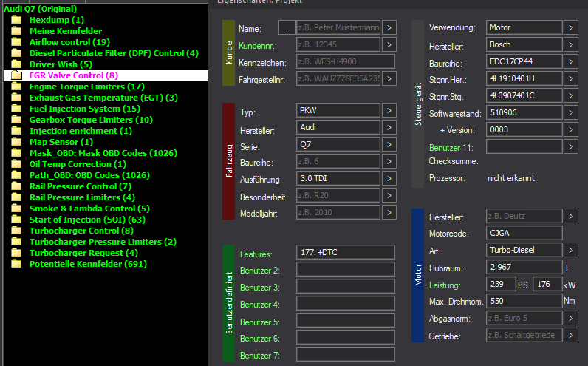Click the Benutzer 2 input field

(x=346, y=269)
